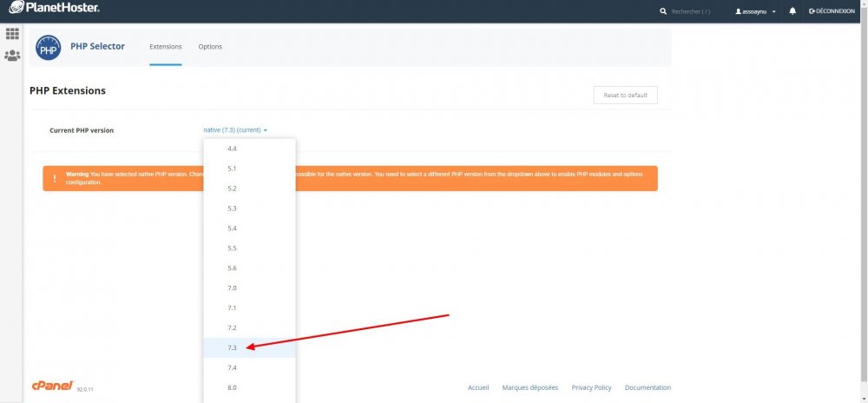Open the assoaynu user account dropdown
Screen dimensions: 868x403
tap(755, 11)
